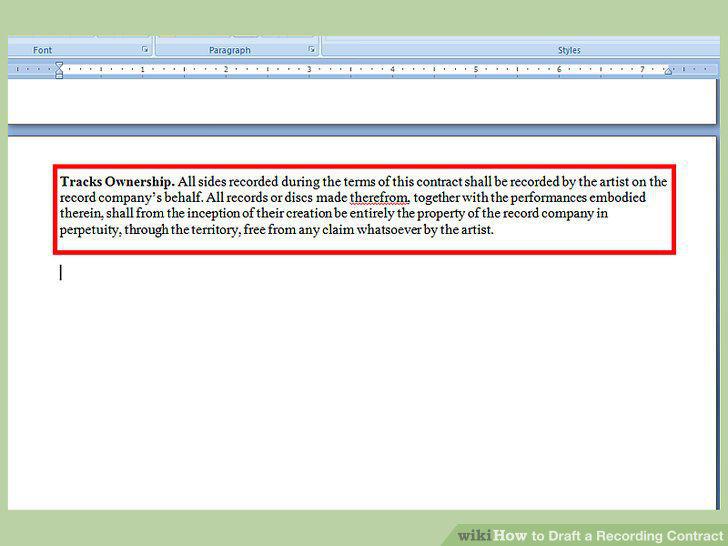Click the 5-inch mark on the ruler

tap(475, 69)
